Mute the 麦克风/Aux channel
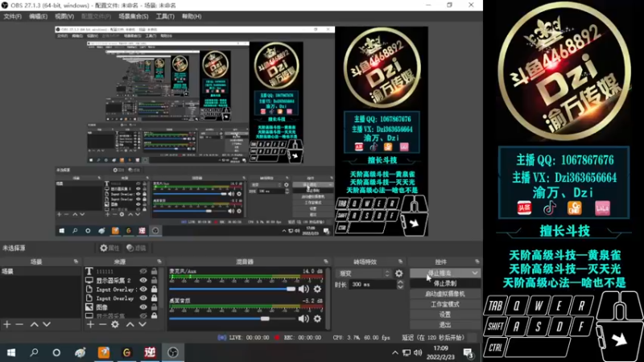Image resolution: width=644 pixels, height=362 pixels. pos(303,290)
